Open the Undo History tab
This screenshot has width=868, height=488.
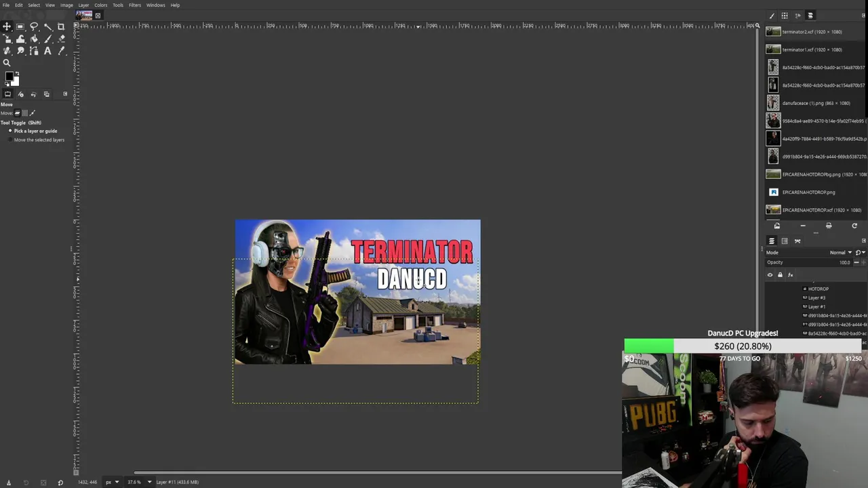click(33, 94)
